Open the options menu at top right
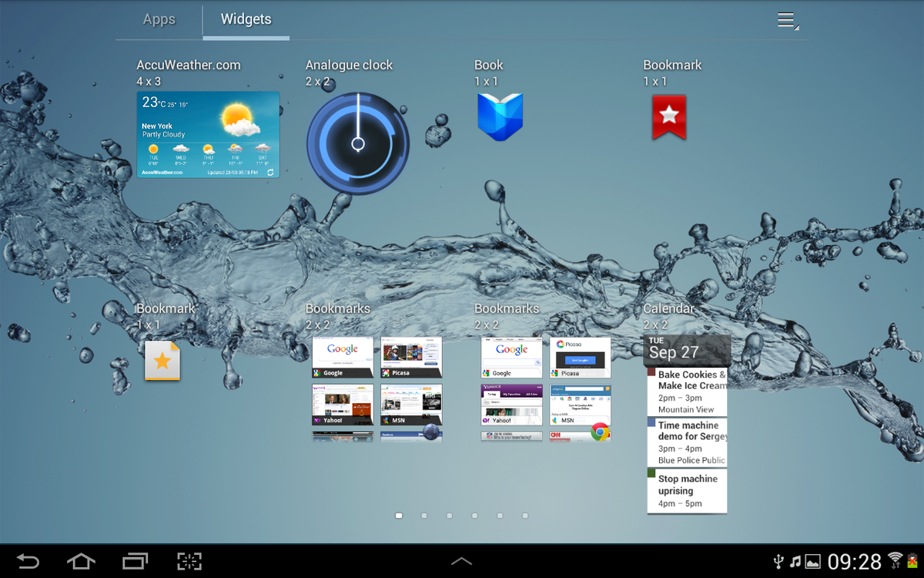 point(786,19)
